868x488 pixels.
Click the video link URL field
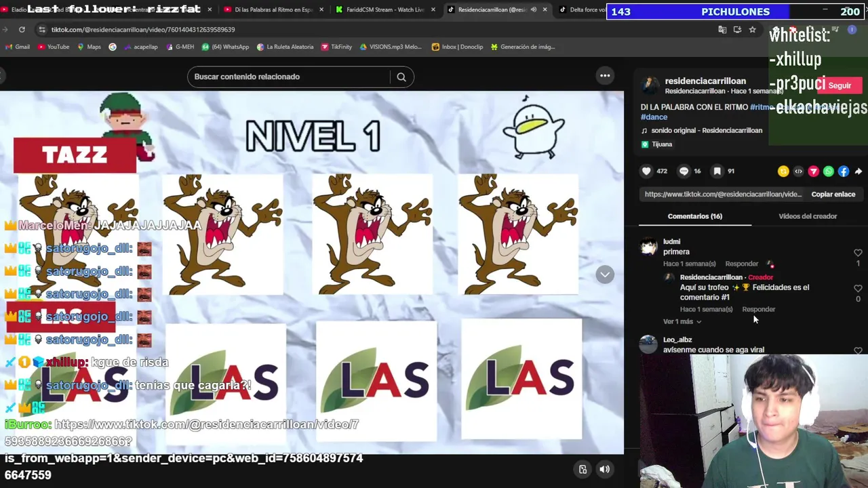click(x=723, y=195)
